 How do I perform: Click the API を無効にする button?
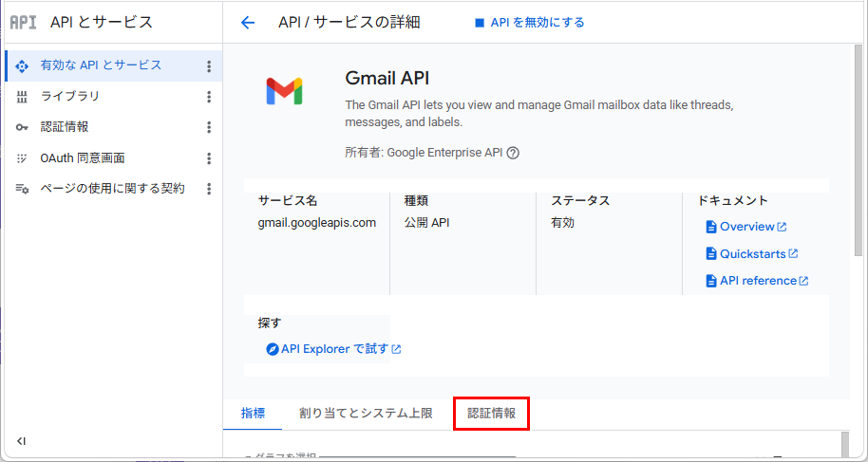tap(530, 23)
